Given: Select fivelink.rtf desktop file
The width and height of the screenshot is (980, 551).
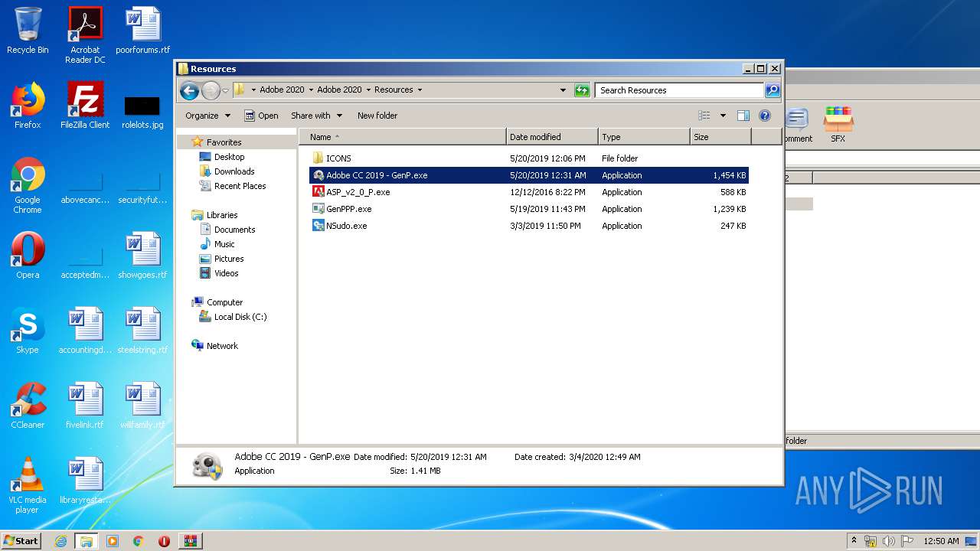Looking at the screenshot, I should click(x=85, y=406).
